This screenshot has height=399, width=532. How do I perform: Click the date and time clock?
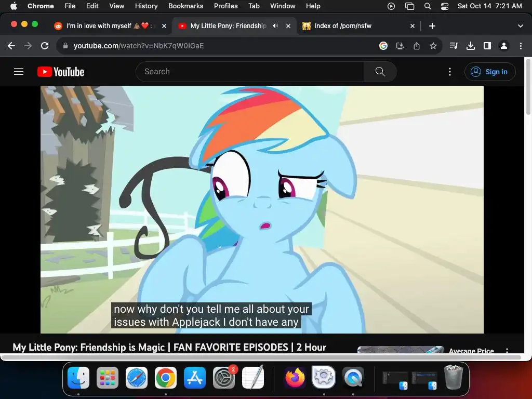pos(489,6)
